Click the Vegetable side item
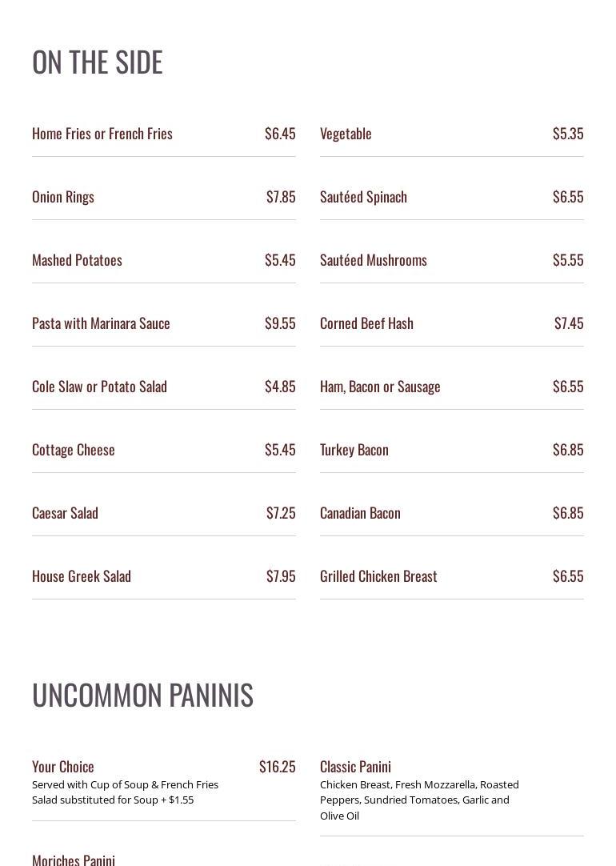The image size is (616, 866). pyautogui.click(x=346, y=134)
